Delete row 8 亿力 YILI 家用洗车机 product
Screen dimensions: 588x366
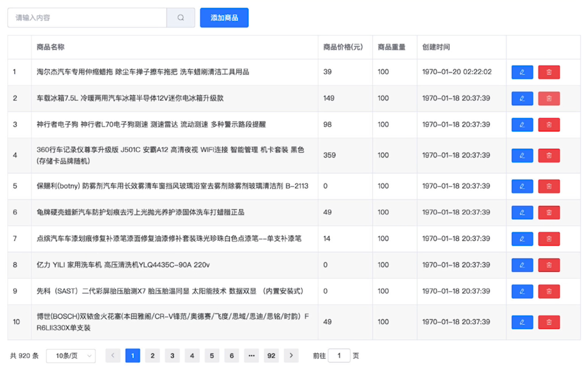pyautogui.click(x=549, y=265)
